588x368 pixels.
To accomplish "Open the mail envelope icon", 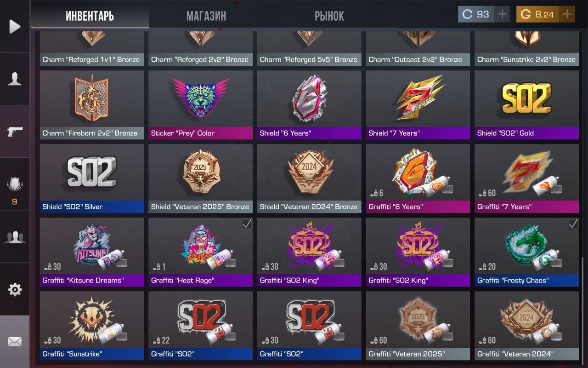I will 15,342.
